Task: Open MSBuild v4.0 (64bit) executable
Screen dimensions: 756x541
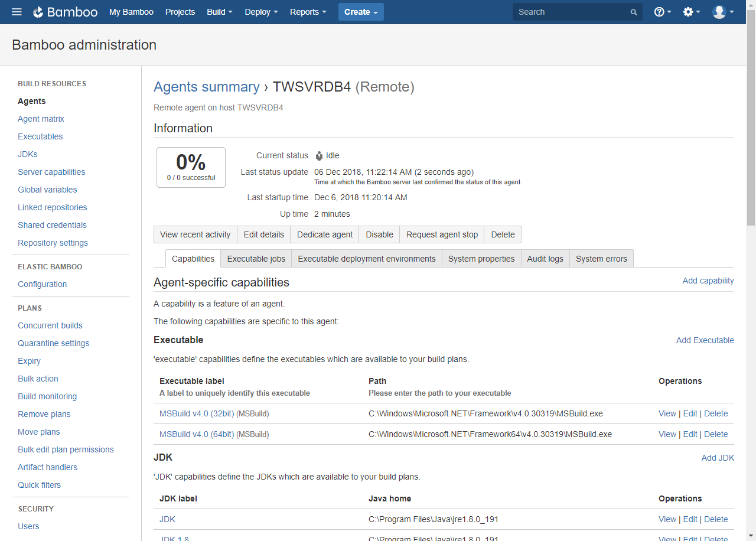Action: (197, 434)
